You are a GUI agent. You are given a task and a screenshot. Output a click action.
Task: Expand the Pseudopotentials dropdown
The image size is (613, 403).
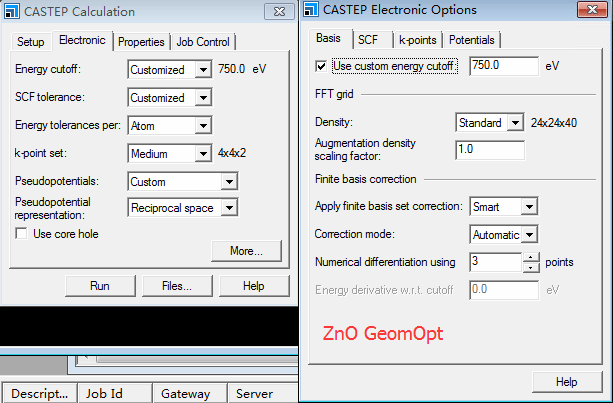[229, 182]
